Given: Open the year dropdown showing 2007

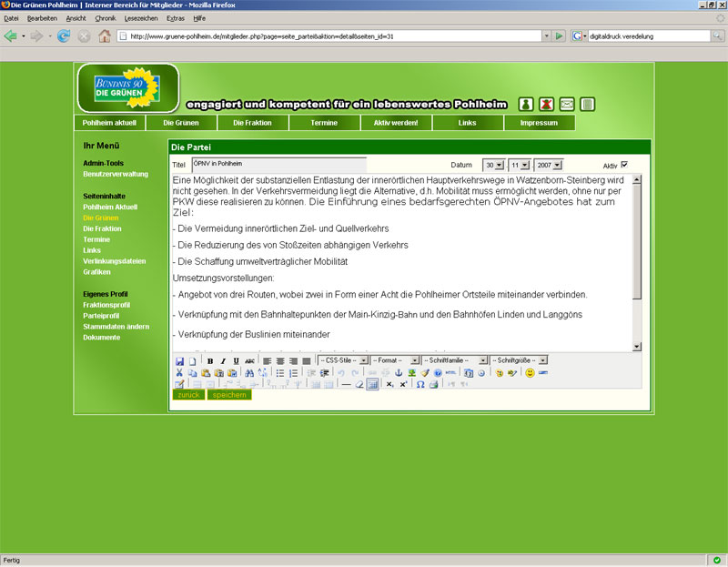Looking at the screenshot, I should pos(548,165).
